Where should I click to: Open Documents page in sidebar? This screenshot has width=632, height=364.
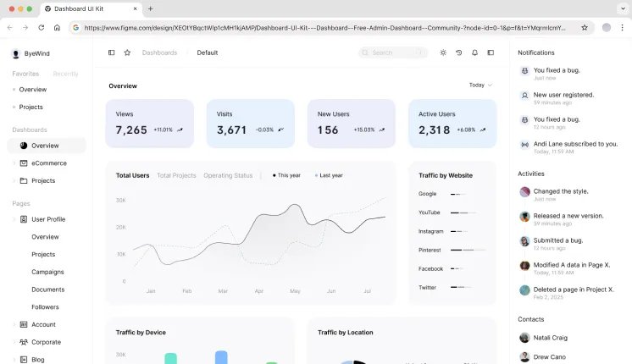pyautogui.click(x=48, y=290)
